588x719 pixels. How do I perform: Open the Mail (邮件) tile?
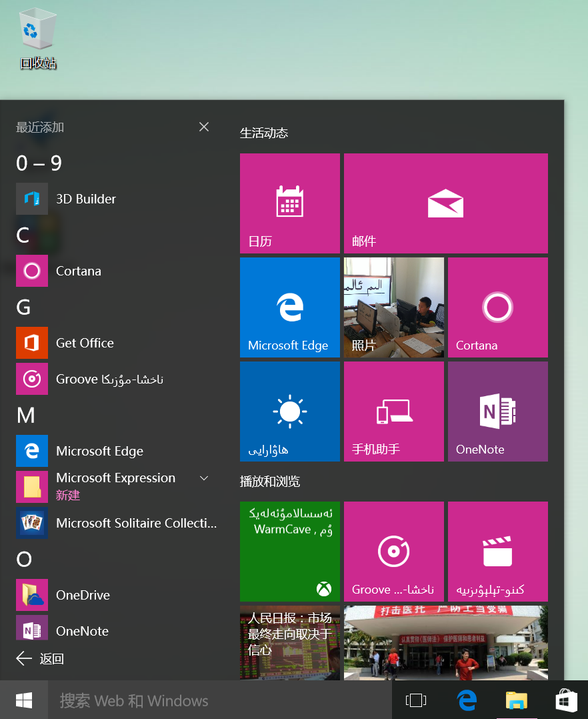point(446,203)
